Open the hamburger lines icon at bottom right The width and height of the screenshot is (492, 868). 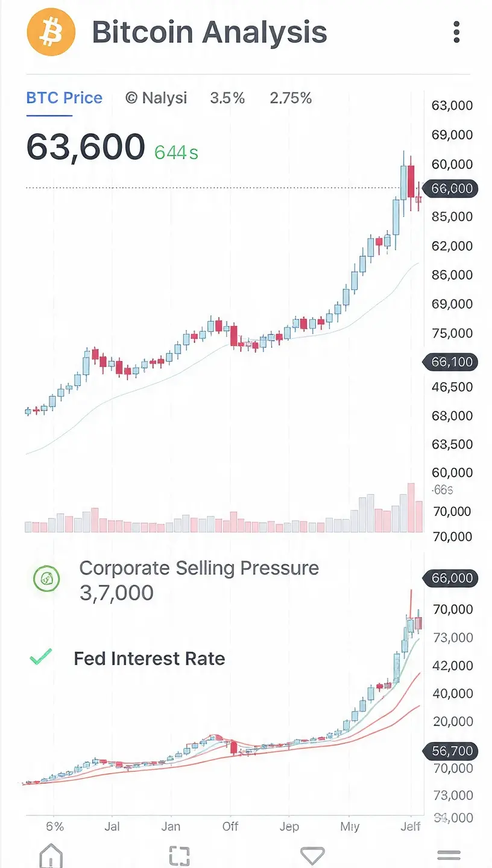point(449,855)
